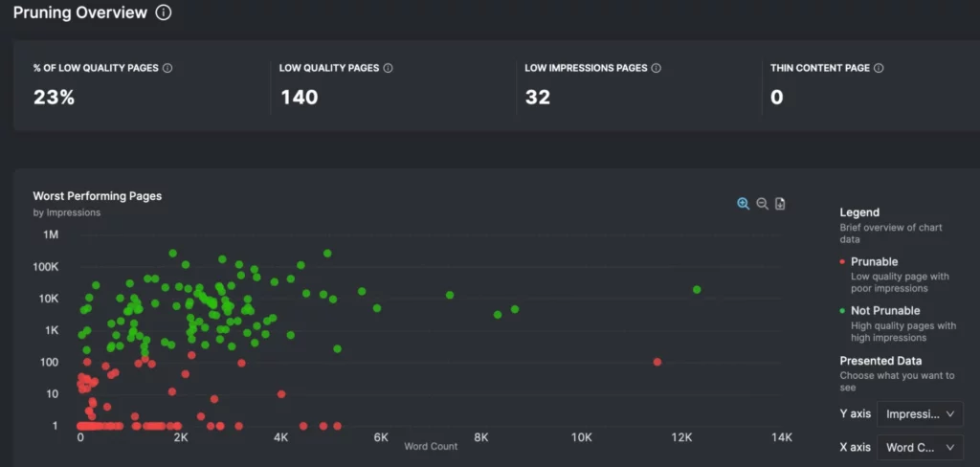980x467 pixels.
Task: Click the Low Impressions Pages info icon
Action: pyautogui.click(x=657, y=69)
